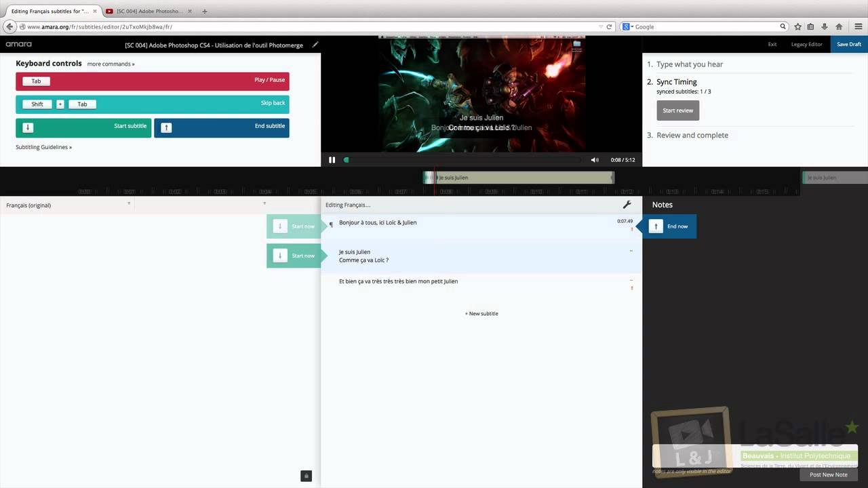Open the Legacy Editor
The width and height of the screenshot is (868, 488).
806,44
